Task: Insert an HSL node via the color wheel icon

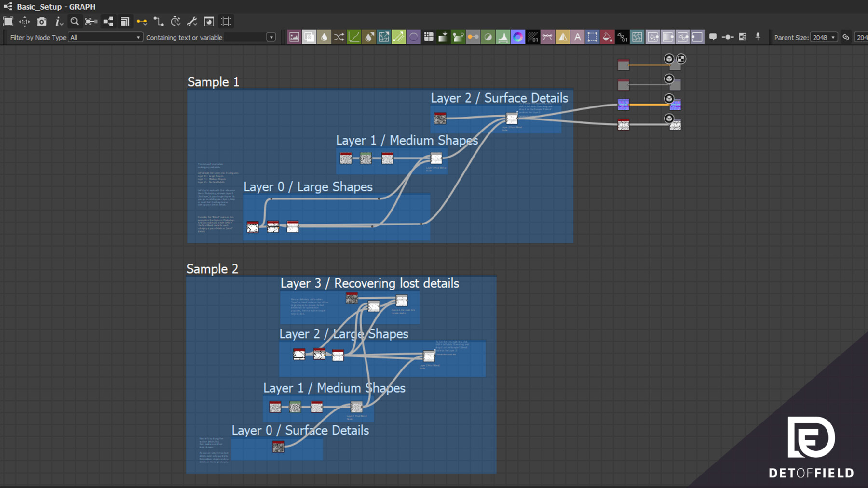Action: coord(518,37)
